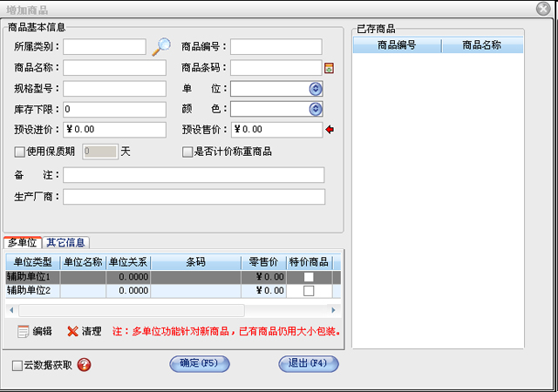Click the right arrow of the unit table scrollbar
The image size is (558, 392).
coord(333,309)
